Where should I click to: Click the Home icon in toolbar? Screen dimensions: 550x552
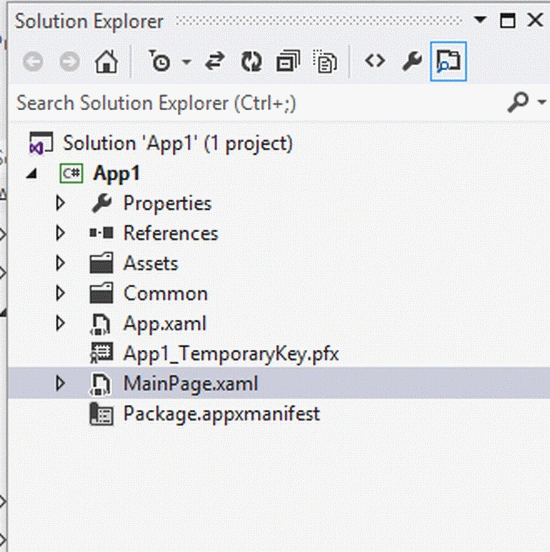106,62
